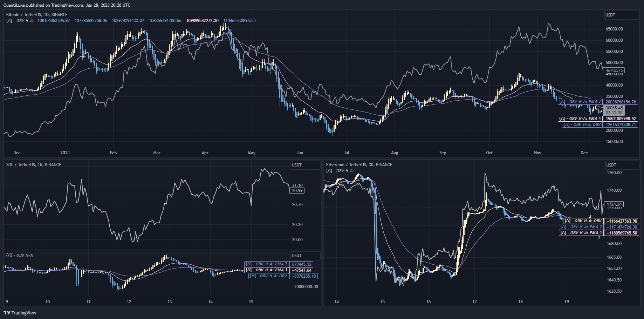Click the 21.10 SOL price axis label
Image resolution: width=644 pixels, height=319 pixels.
tap(297, 185)
